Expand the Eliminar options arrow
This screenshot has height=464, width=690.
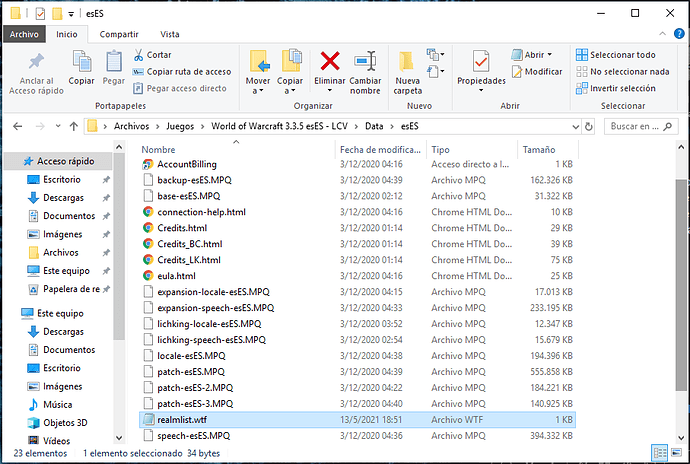pyautogui.click(x=330, y=91)
